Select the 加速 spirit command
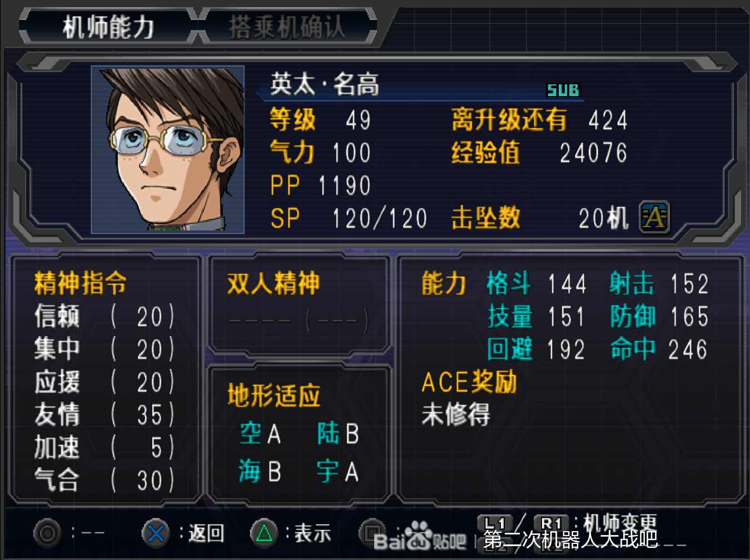The width and height of the screenshot is (750, 560). [105, 448]
